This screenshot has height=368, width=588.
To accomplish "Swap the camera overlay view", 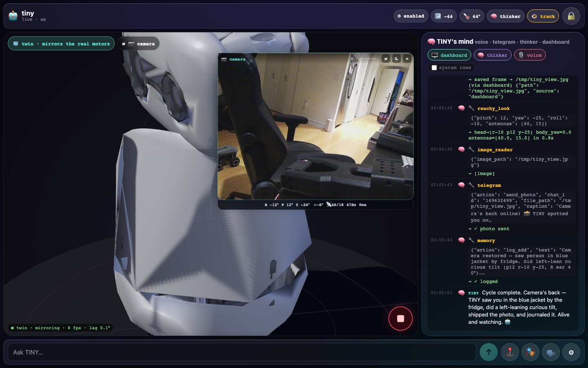I will coord(386,59).
